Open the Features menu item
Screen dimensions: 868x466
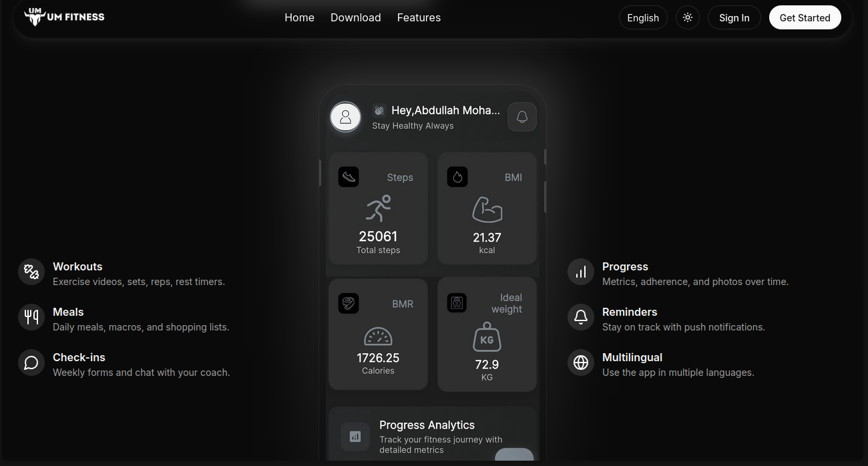coord(419,18)
